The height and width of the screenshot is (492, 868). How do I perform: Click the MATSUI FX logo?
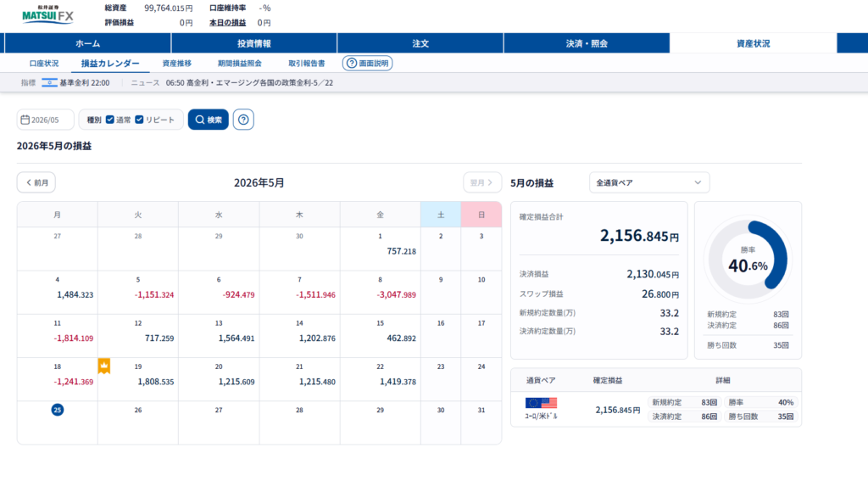pyautogui.click(x=47, y=14)
